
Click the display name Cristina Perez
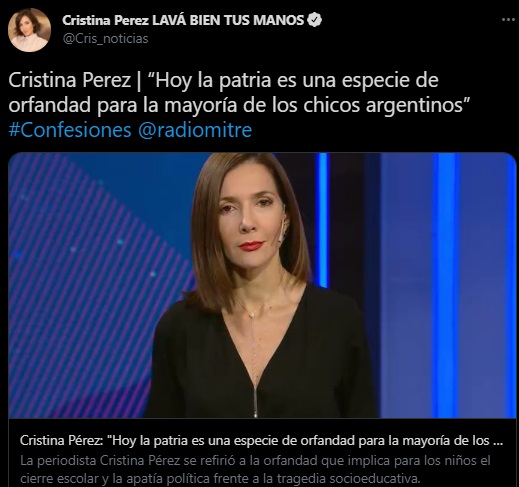pos(105,20)
